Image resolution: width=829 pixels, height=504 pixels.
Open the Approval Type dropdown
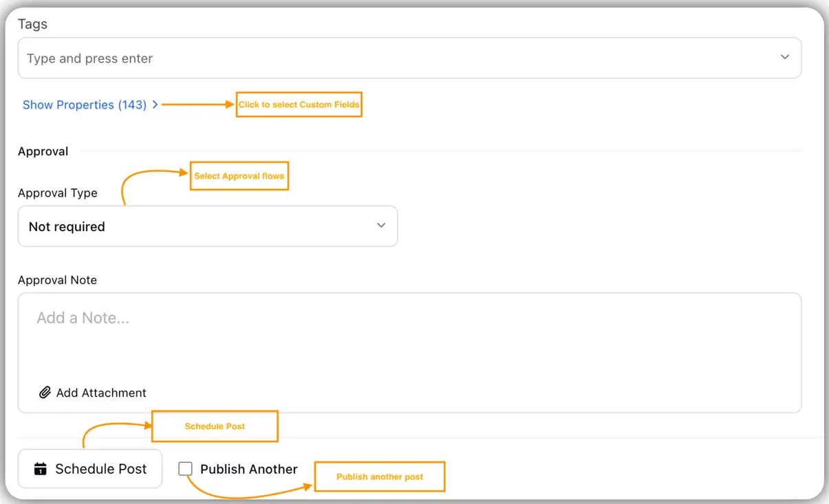(208, 226)
